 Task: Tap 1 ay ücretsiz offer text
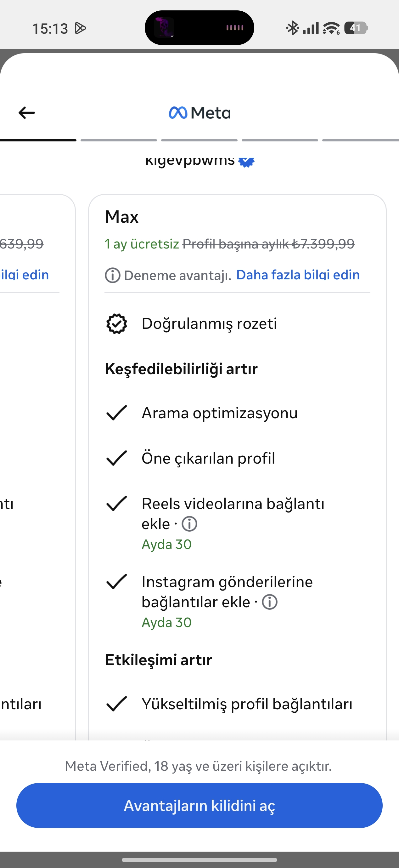(142, 244)
